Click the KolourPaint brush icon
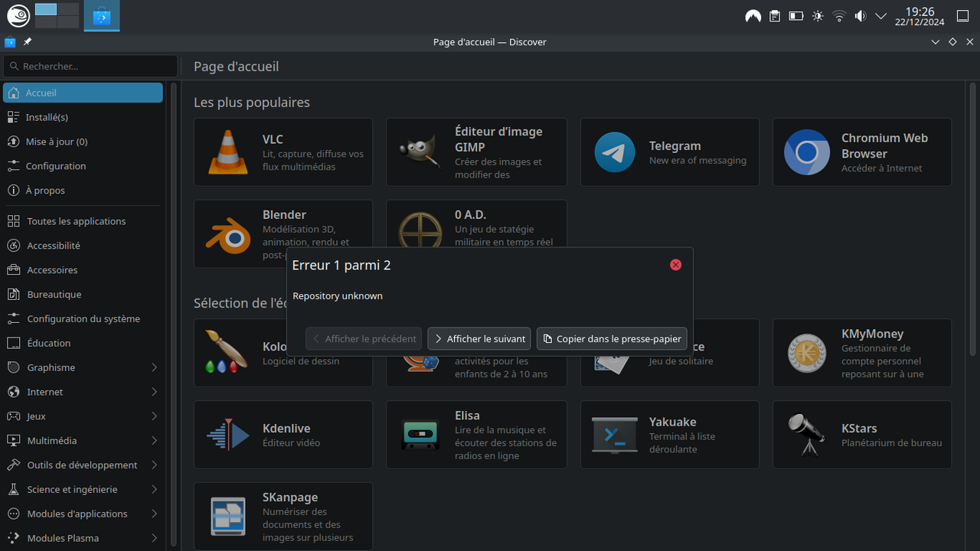The width and height of the screenshot is (980, 551). 227,353
